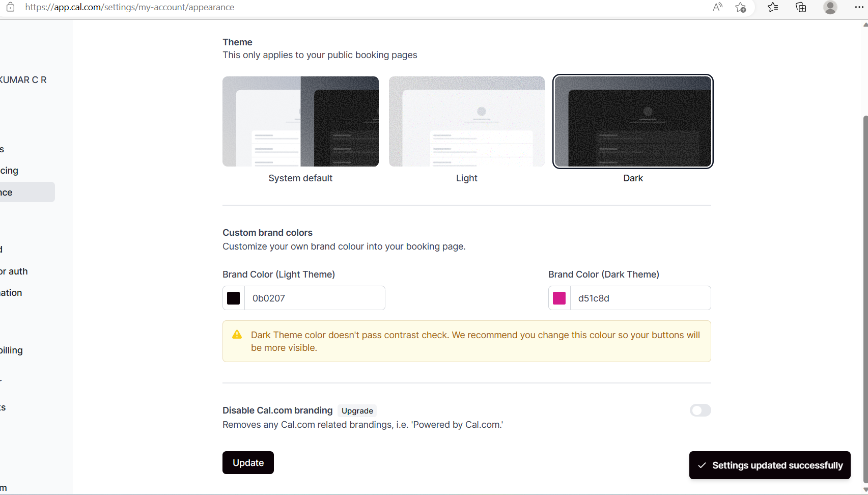Screen dimensions: 868x495
Task: Open the browser profile avatar
Action: tap(830, 7)
